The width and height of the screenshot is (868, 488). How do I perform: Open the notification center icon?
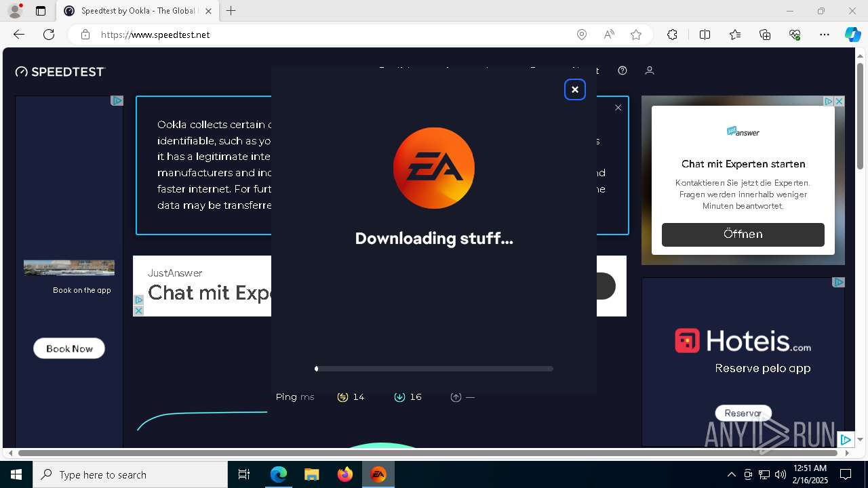(846, 474)
